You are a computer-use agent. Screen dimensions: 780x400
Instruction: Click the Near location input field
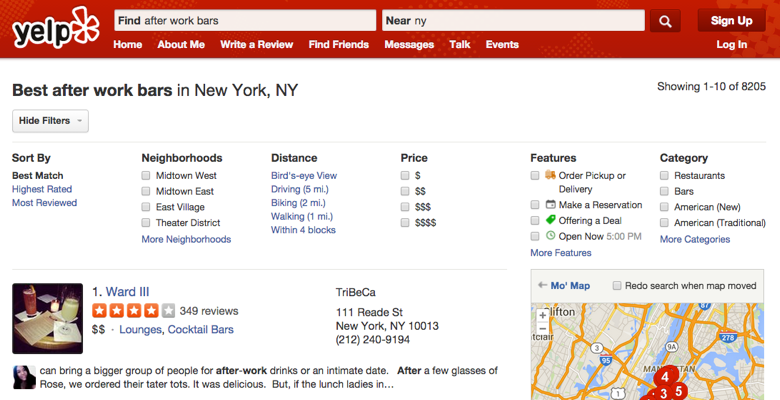[x=513, y=21]
